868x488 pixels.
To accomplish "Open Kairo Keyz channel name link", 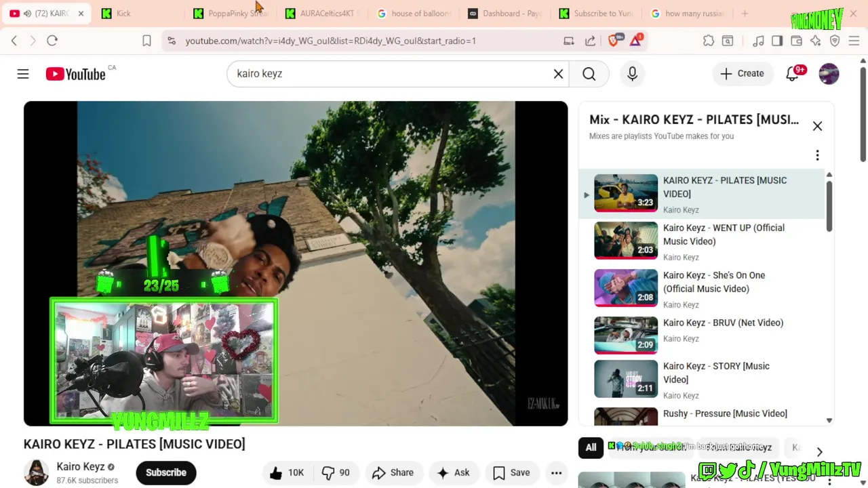I will [x=81, y=467].
